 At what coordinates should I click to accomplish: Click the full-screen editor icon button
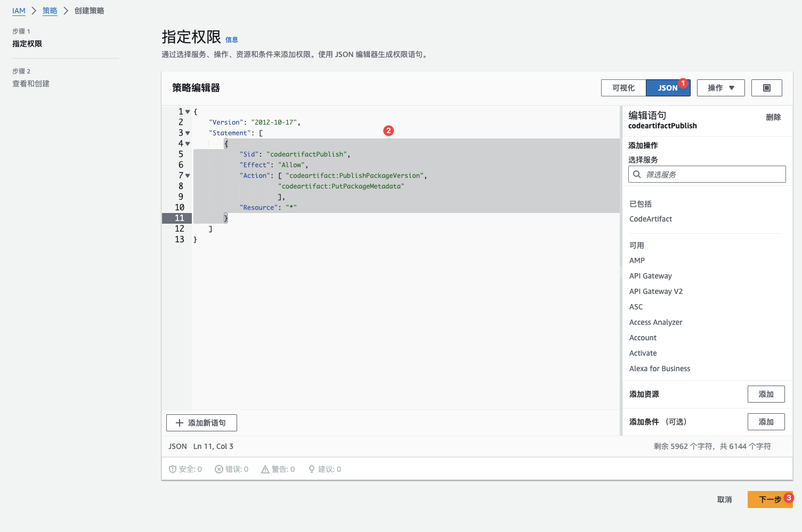pyautogui.click(x=766, y=88)
